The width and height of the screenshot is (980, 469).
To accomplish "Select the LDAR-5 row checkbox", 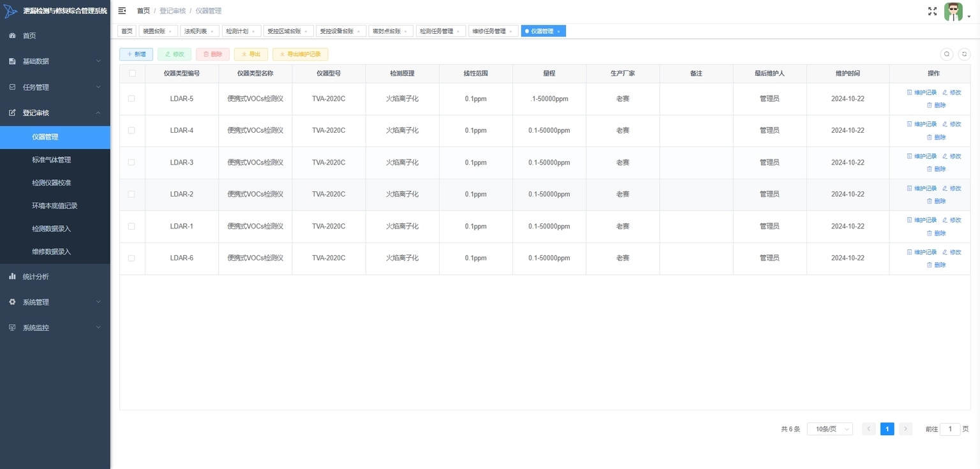I will tap(132, 99).
